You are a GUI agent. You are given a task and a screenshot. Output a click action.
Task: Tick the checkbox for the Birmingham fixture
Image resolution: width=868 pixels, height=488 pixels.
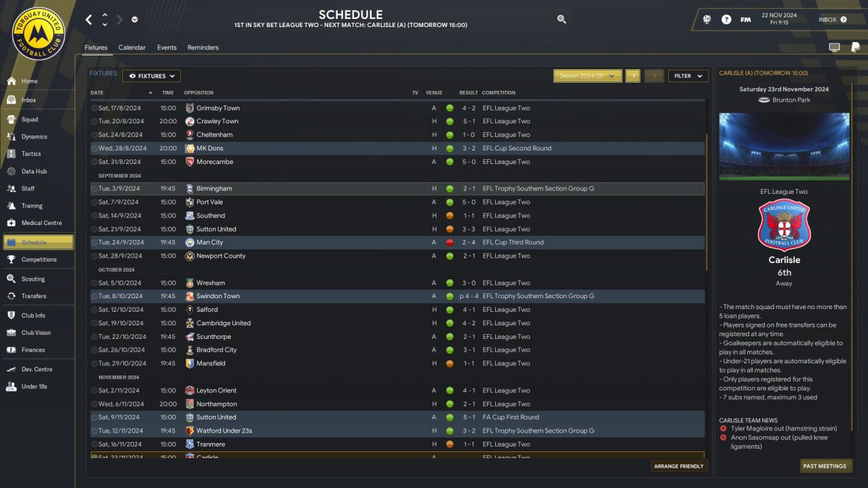tap(94, 188)
